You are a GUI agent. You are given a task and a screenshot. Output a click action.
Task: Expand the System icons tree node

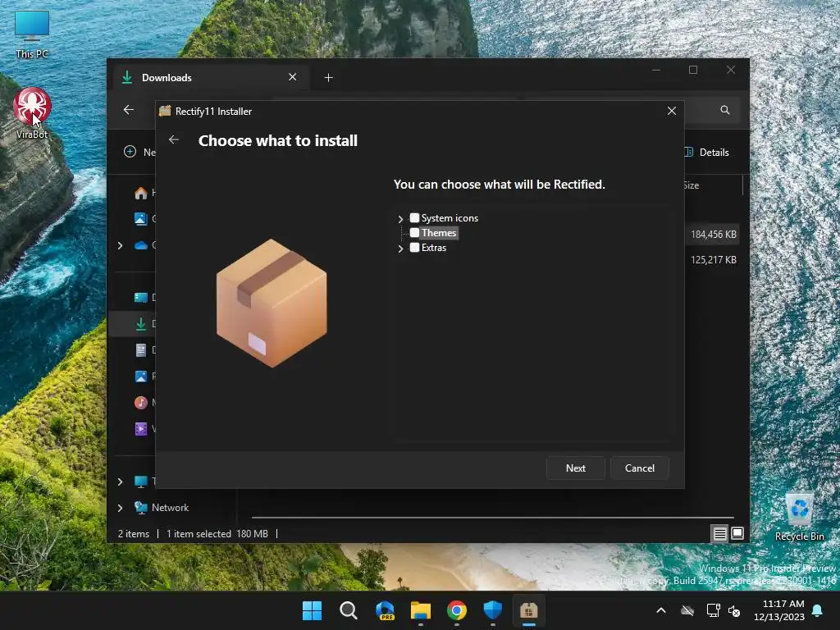click(x=400, y=218)
